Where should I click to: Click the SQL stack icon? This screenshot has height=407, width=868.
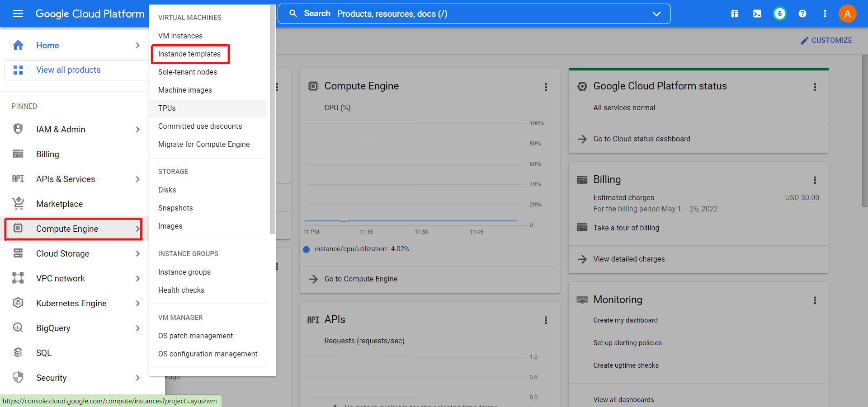coord(18,353)
